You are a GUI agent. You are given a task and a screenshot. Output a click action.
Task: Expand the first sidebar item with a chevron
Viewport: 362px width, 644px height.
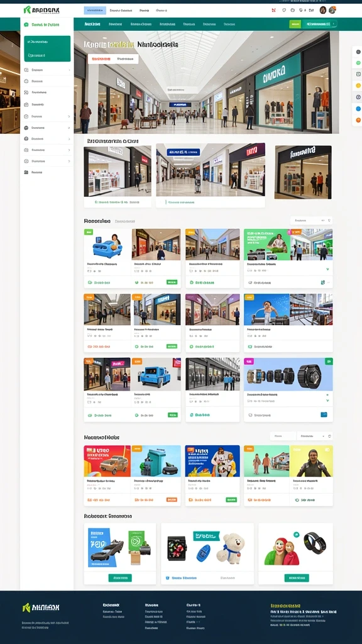[47, 70]
